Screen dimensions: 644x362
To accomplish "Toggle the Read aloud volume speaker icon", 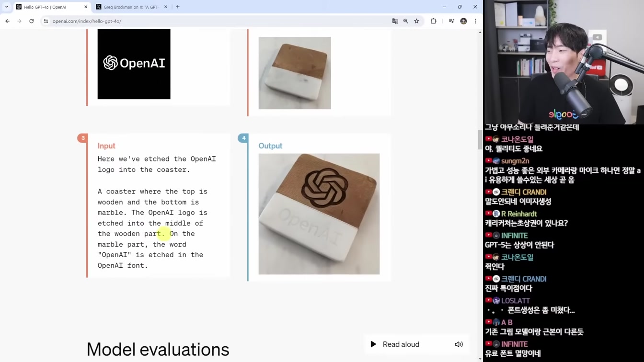I will click(459, 344).
